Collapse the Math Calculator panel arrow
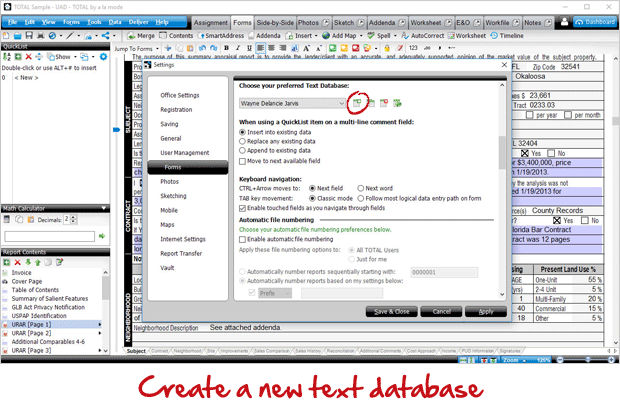Image resolution: width=620 pixels, height=410 pixels. tap(104, 208)
